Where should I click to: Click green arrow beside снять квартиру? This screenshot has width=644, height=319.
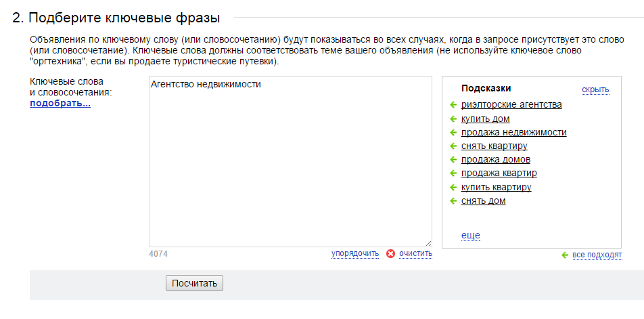click(453, 146)
